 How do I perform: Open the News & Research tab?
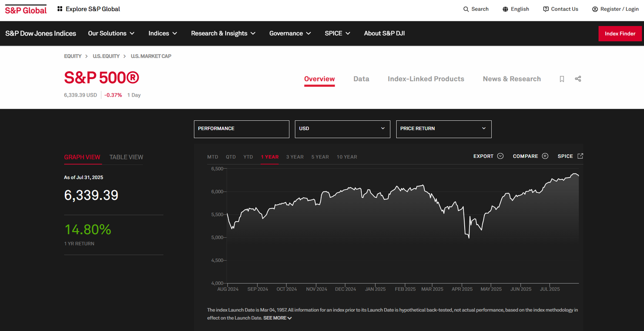(512, 79)
